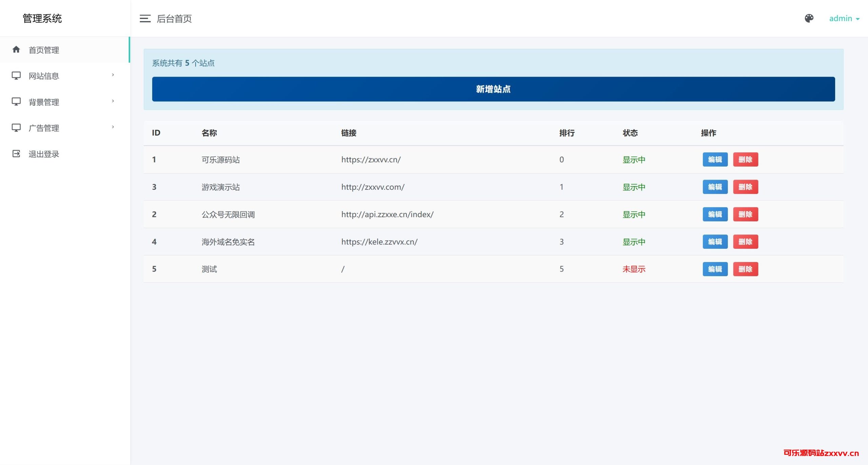868x465 pixels.
Task: Click the 管理系统 title logo
Action: 42,19
